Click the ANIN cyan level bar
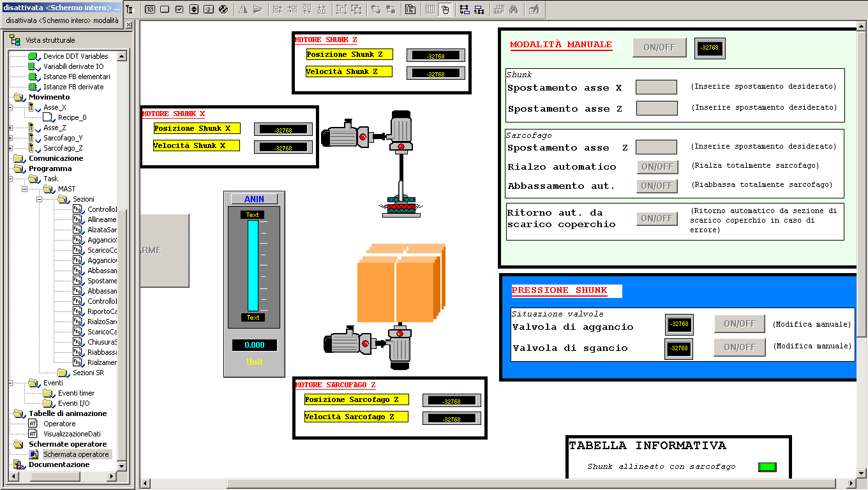 253,265
